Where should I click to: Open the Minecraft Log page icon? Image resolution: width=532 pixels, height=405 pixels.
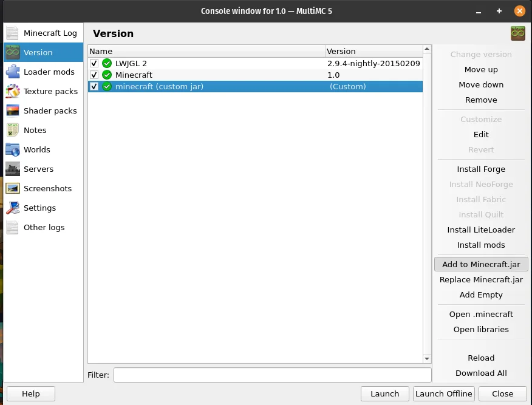pyautogui.click(x=13, y=33)
